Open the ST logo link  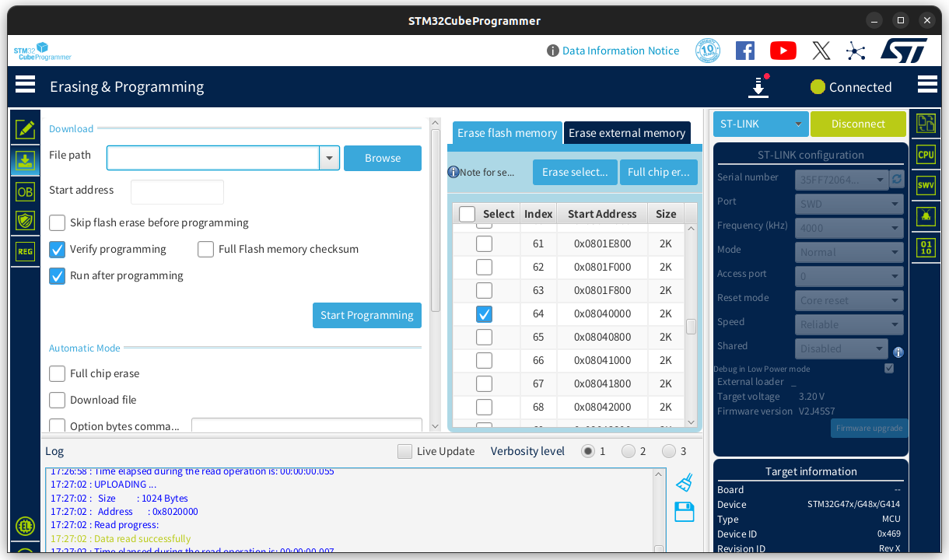904,51
